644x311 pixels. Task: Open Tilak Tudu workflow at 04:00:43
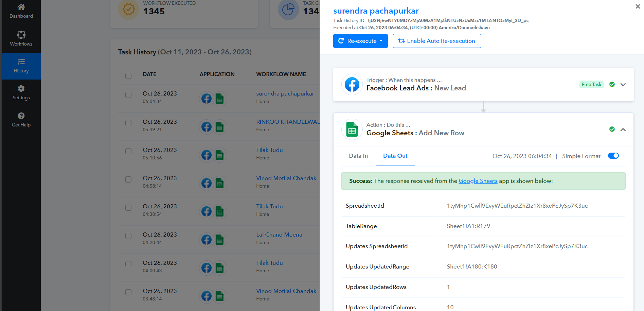(x=269, y=263)
